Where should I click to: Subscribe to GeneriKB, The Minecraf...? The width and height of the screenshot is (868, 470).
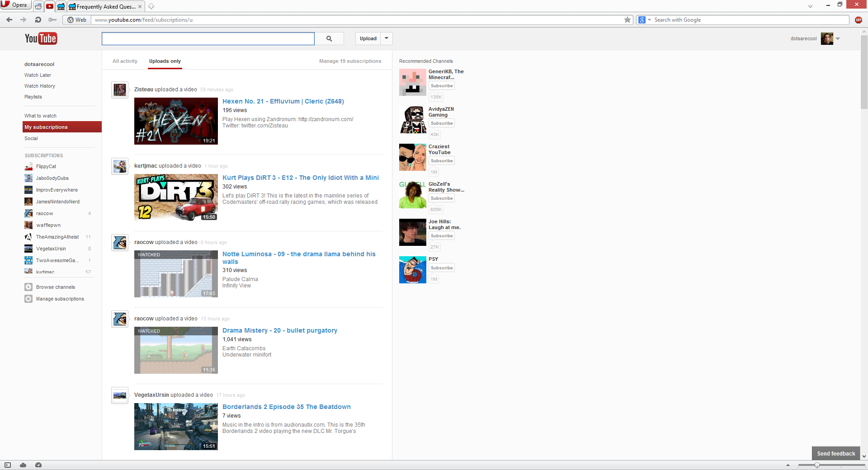coord(442,86)
